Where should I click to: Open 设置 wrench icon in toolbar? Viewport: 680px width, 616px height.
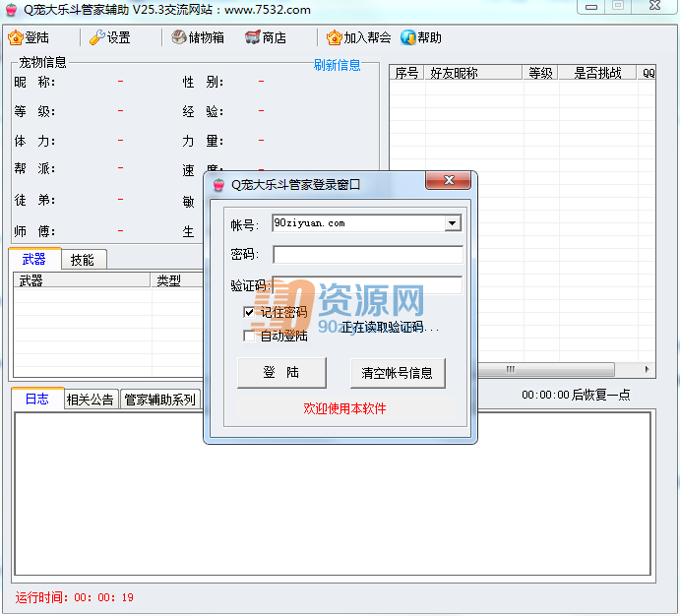[x=96, y=37]
